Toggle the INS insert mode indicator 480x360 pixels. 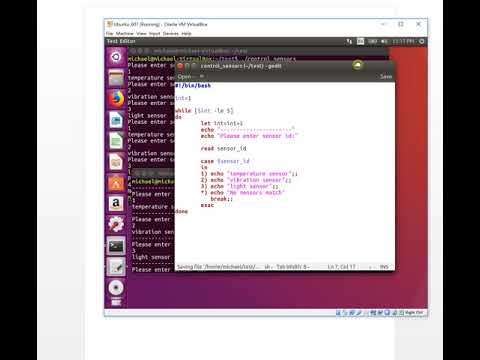click(384, 267)
